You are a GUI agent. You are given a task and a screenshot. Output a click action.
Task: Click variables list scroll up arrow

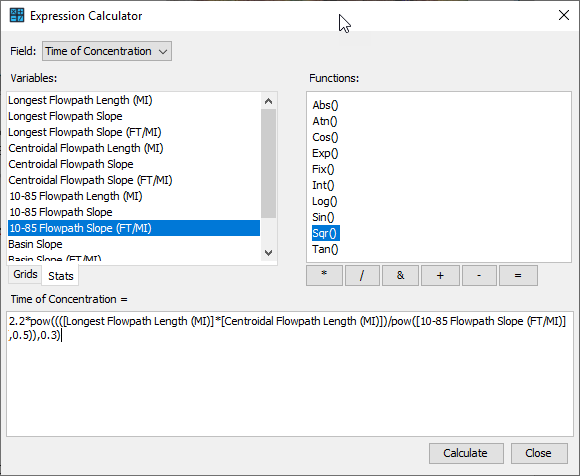point(269,101)
